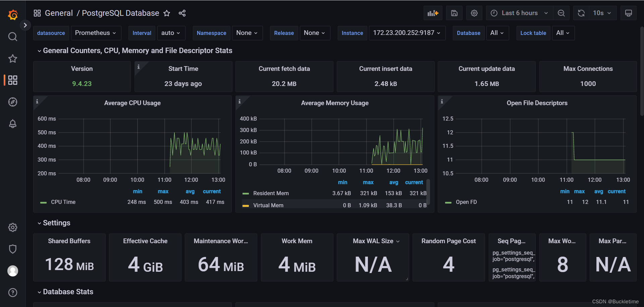Show info for Start Time panel
The height and width of the screenshot is (307, 644).
[139, 67]
